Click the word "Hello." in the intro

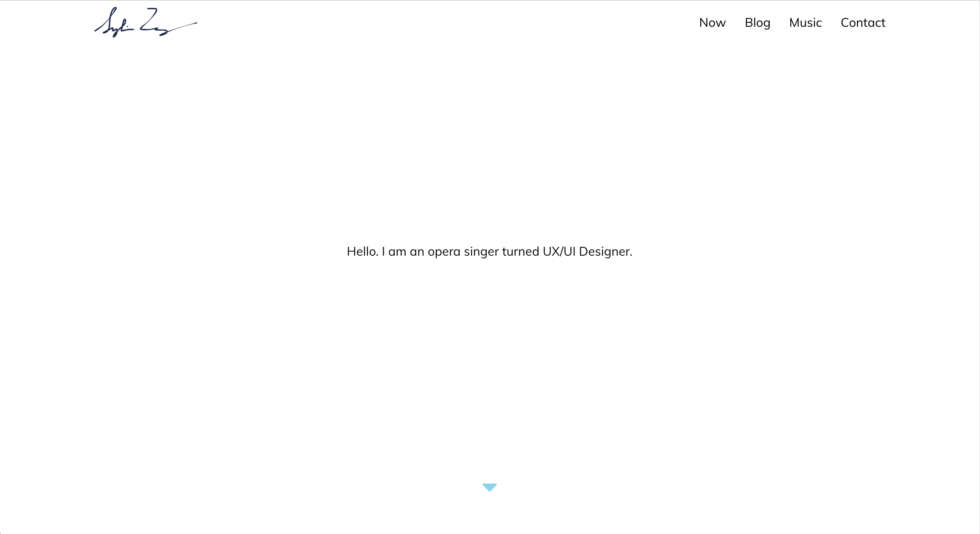click(x=362, y=252)
